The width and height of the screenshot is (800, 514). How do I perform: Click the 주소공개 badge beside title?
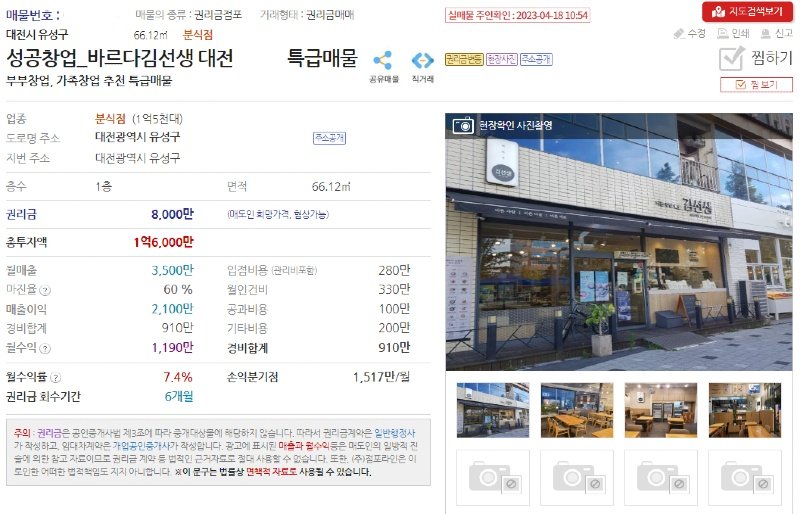coord(536,59)
